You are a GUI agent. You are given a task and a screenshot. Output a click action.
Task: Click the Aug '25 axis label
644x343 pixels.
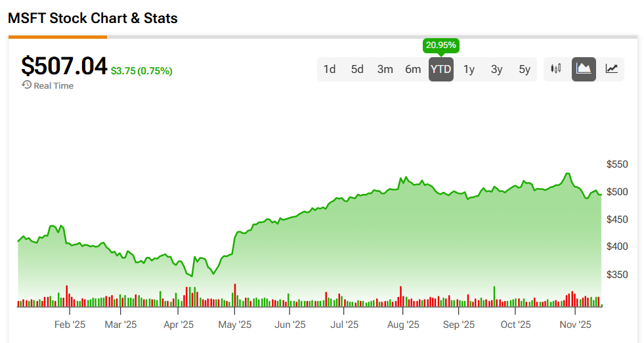click(403, 325)
